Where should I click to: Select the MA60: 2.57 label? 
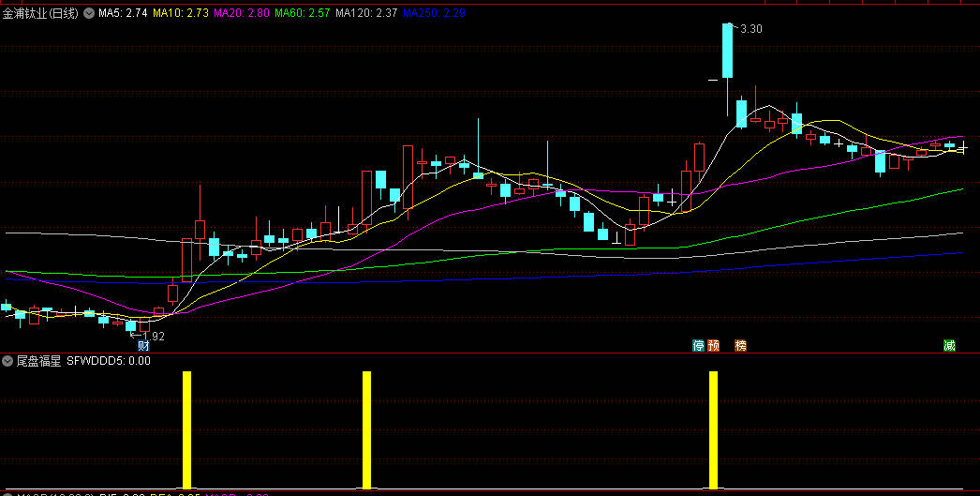(302, 13)
